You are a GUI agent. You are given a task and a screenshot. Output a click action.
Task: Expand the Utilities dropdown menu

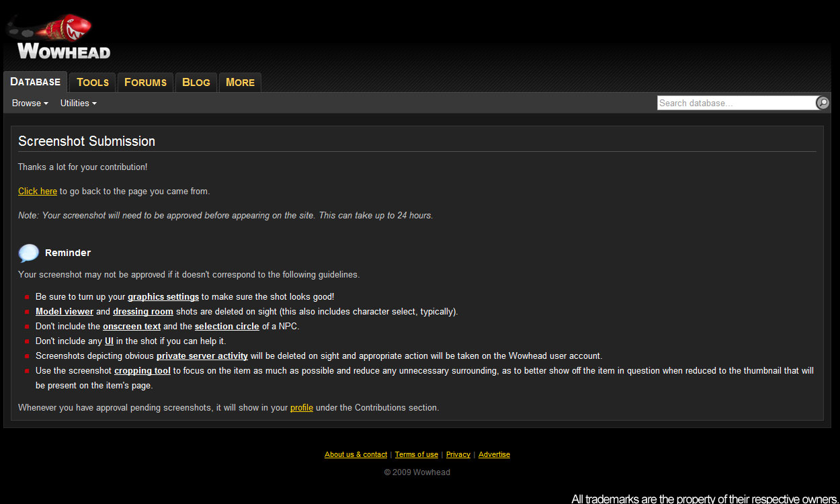tap(79, 103)
